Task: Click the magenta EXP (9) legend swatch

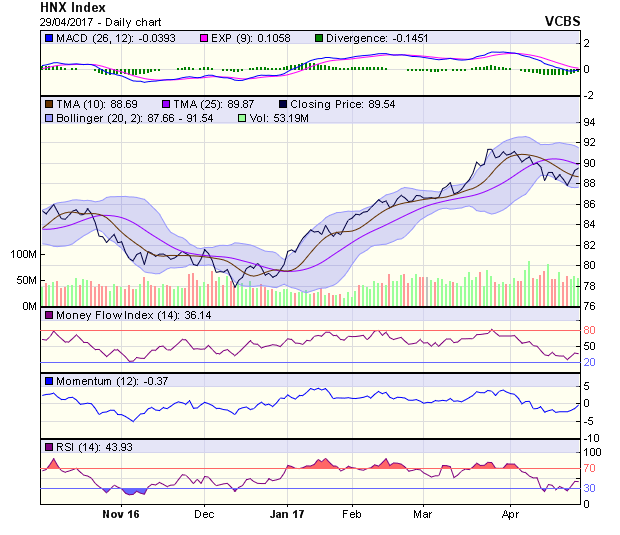Action: click(174, 38)
